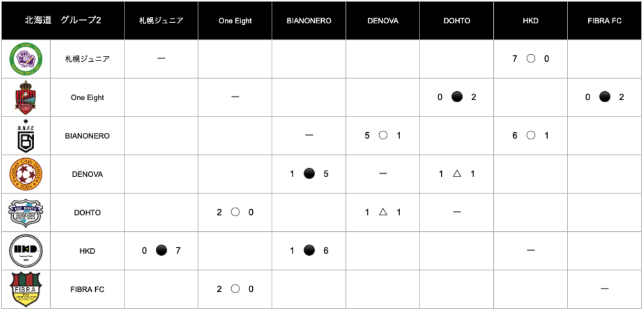Click the BIANONERO column header
The image size is (644, 311).
pos(309,21)
